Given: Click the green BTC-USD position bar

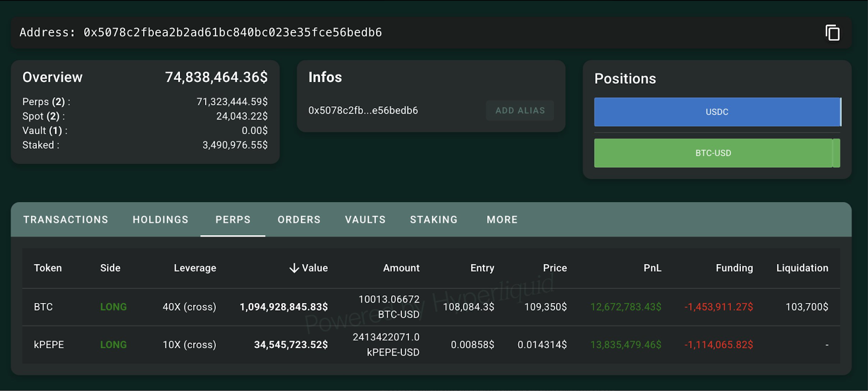Looking at the screenshot, I should [713, 153].
